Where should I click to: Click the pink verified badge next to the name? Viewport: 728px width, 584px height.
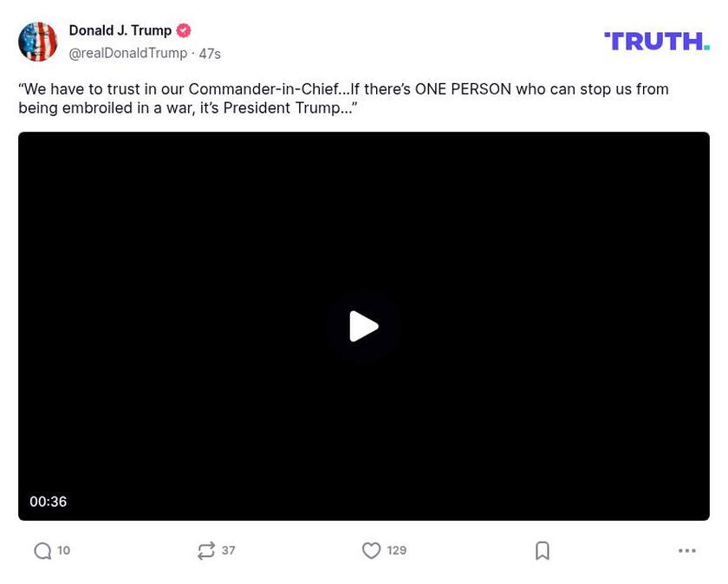[183, 29]
